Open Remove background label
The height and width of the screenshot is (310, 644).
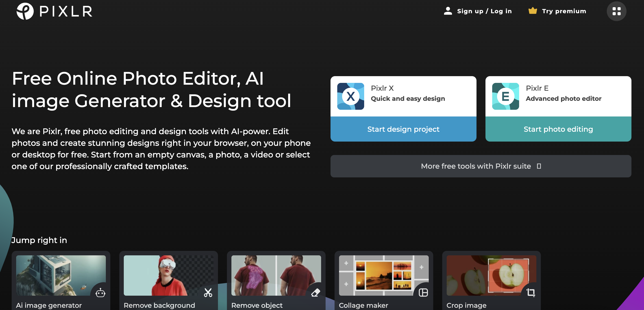159,305
